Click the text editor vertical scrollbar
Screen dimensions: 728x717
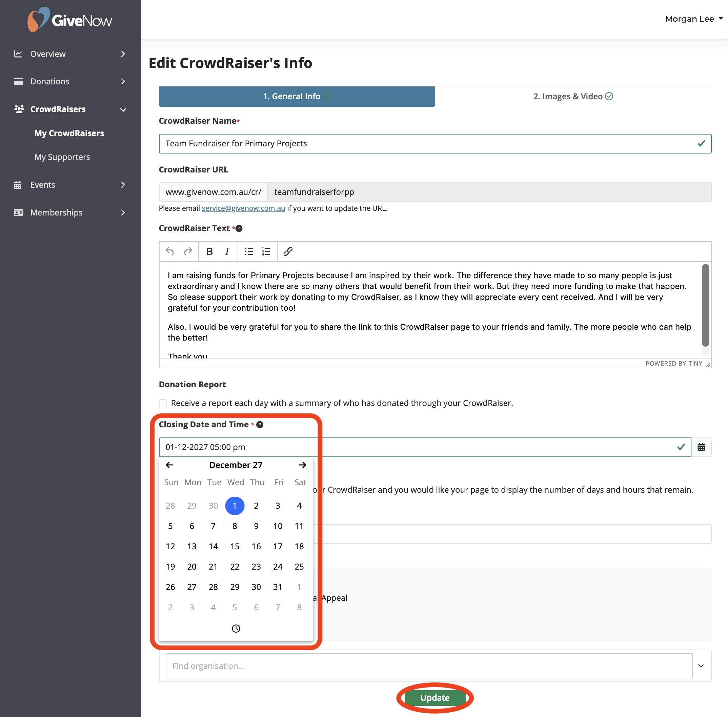(705, 305)
